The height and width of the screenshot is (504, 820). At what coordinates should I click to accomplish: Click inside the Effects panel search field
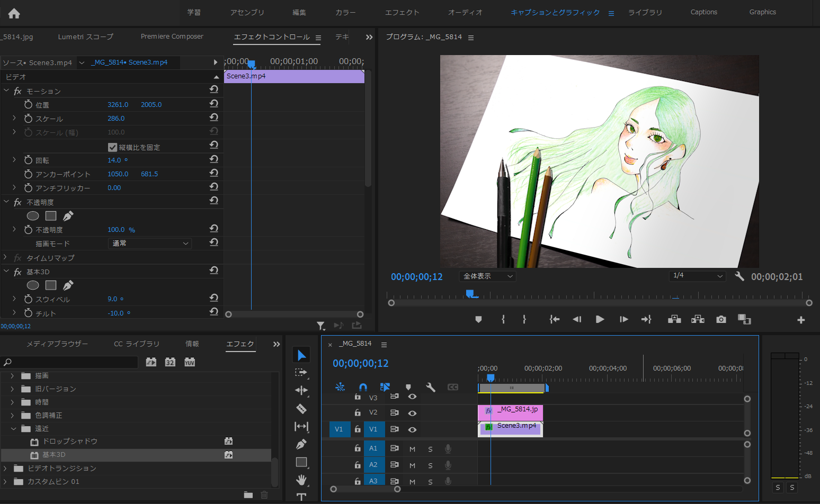[69, 362]
